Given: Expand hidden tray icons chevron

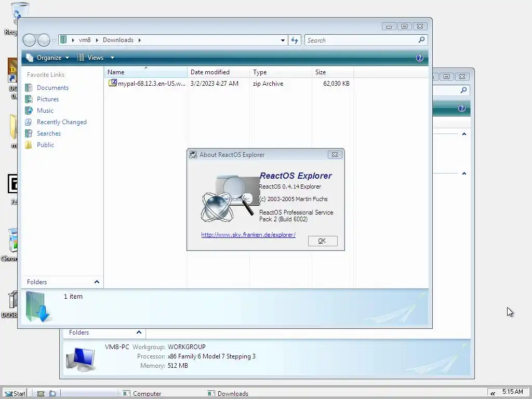Looking at the screenshot, I should point(493,394).
